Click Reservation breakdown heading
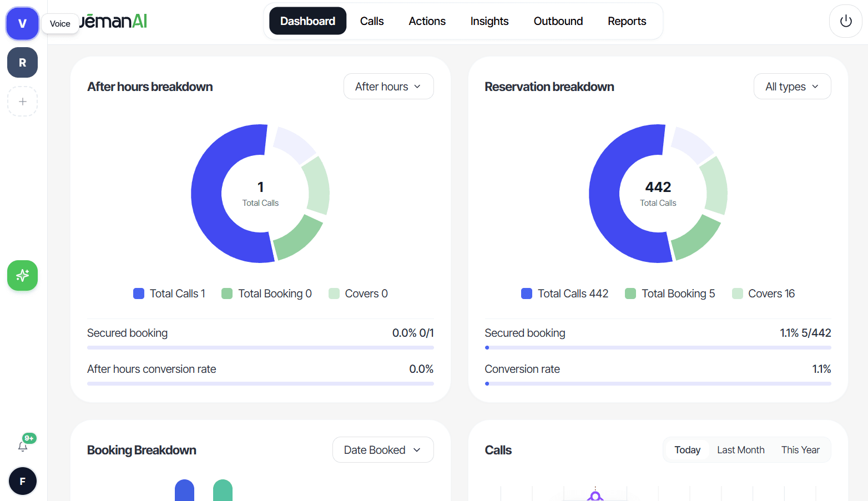This screenshot has width=868, height=501. [x=549, y=87]
